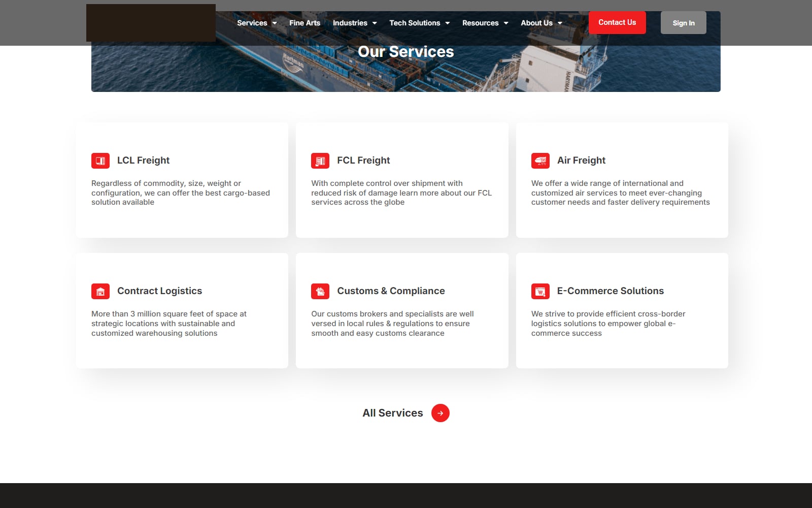812x508 pixels.
Task: Expand the Industries dropdown menu
Action: click(x=355, y=23)
